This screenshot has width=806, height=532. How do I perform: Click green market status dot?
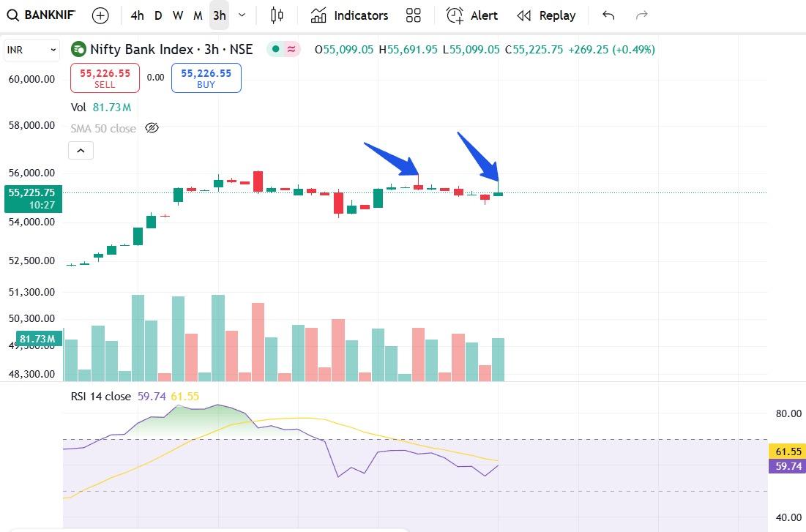275,49
